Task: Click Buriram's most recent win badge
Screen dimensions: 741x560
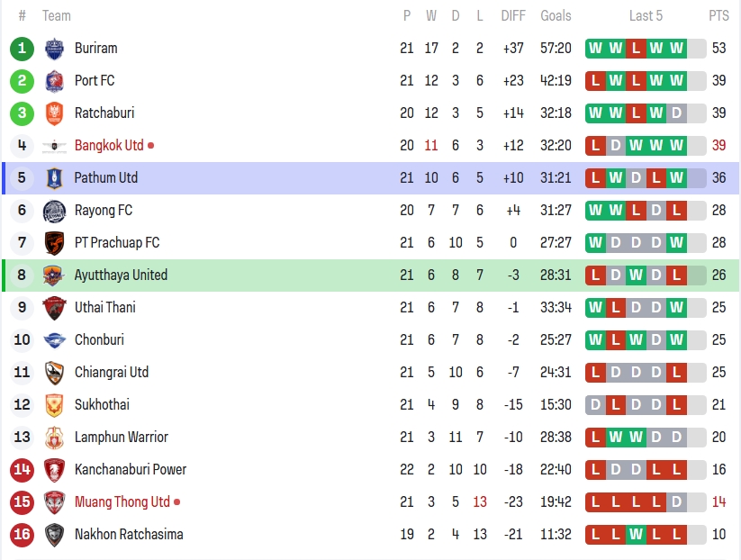Action: coord(676,49)
